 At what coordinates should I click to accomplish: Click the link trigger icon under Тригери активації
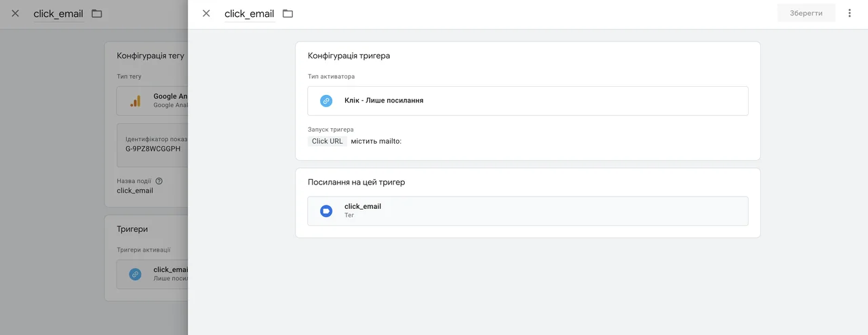tap(136, 274)
